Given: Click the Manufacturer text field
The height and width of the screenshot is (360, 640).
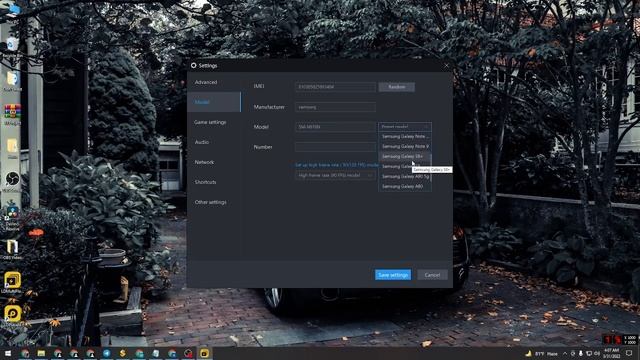Looking at the screenshot, I should [x=335, y=107].
